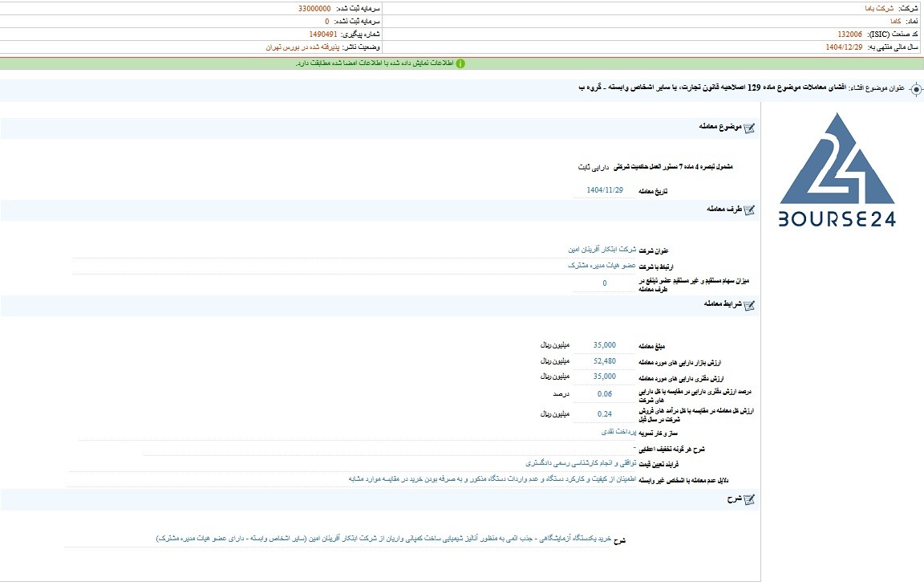Select the tracking number 1490491
This screenshot has height=582, width=924.
pos(323,35)
